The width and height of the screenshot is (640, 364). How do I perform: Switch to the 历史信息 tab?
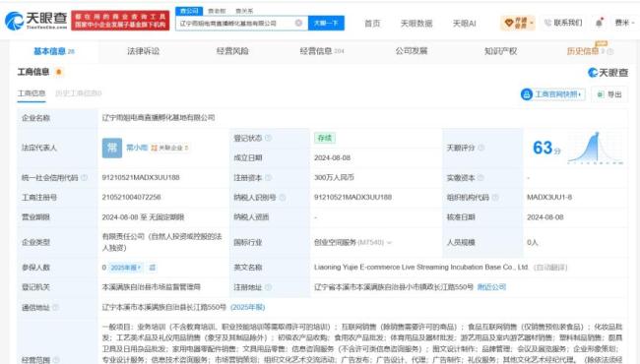(583, 51)
